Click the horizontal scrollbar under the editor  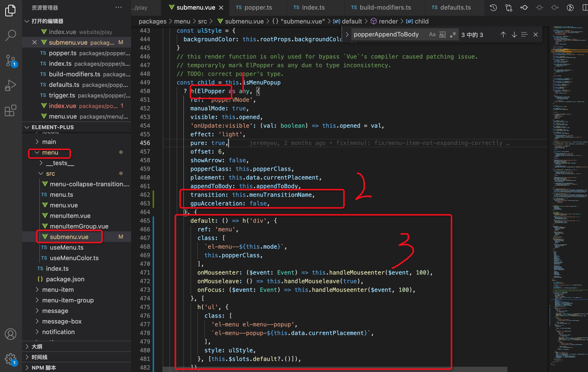click(335, 369)
